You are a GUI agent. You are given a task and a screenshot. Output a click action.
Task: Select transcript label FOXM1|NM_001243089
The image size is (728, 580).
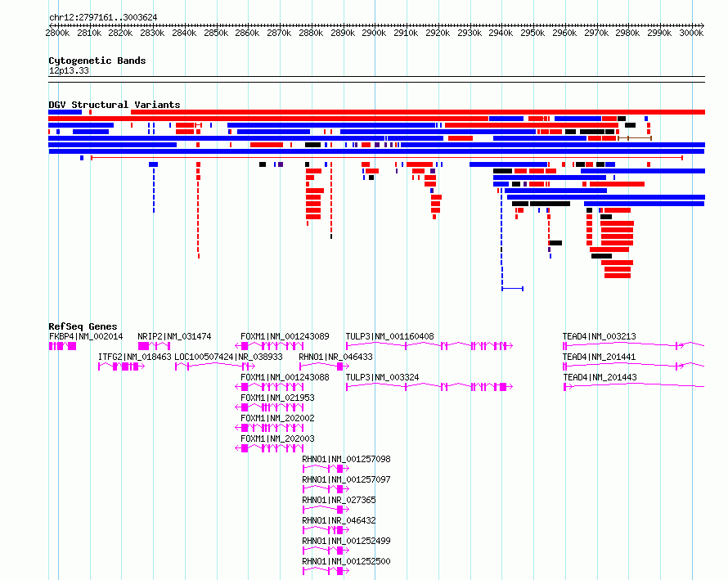pos(285,336)
